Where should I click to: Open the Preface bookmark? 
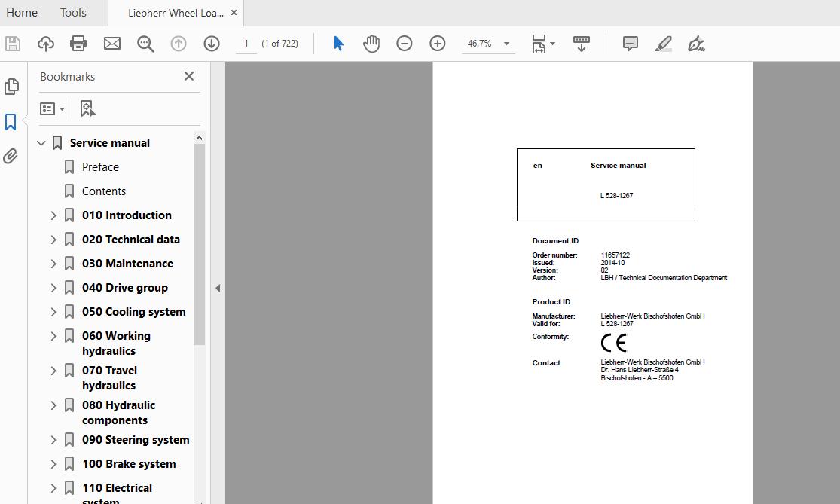coord(100,167)
